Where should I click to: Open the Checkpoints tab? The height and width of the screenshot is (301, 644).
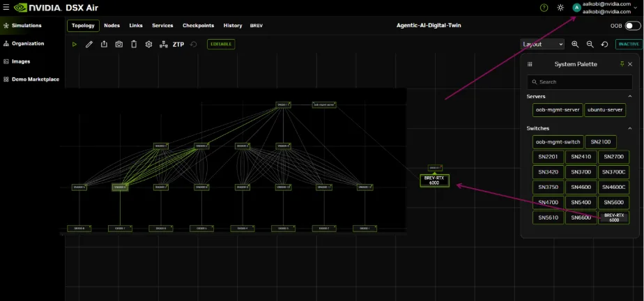coord(199,26)
